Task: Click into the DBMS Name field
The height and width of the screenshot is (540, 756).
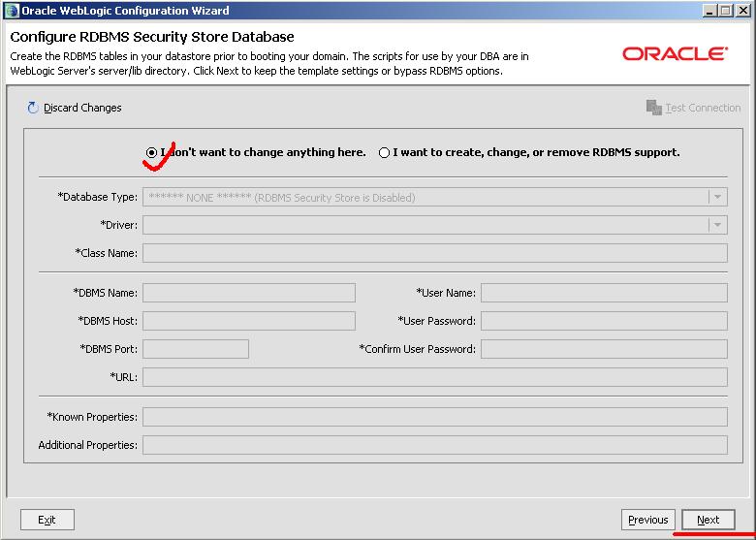Action: click(249, 293)
